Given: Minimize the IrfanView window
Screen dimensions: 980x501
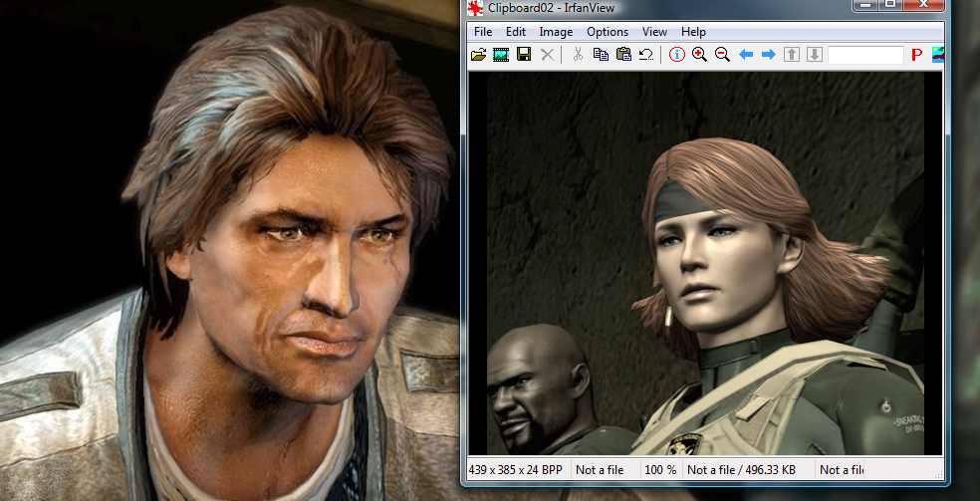Looking at the screenshot, I should pyautogui.click(x=865, y=4).
